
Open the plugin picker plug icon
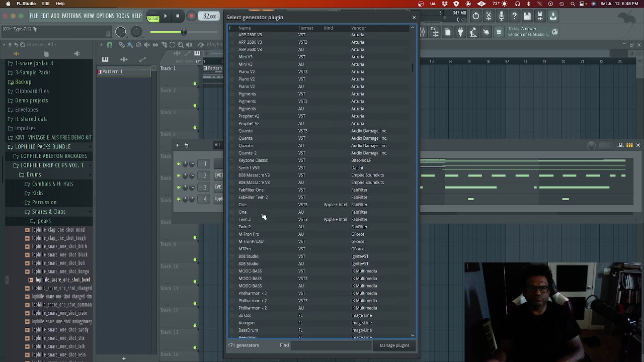coord(460,32)
